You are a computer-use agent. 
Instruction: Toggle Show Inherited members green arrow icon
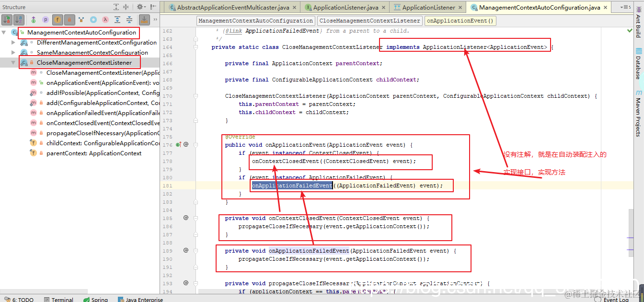point(34,20)
